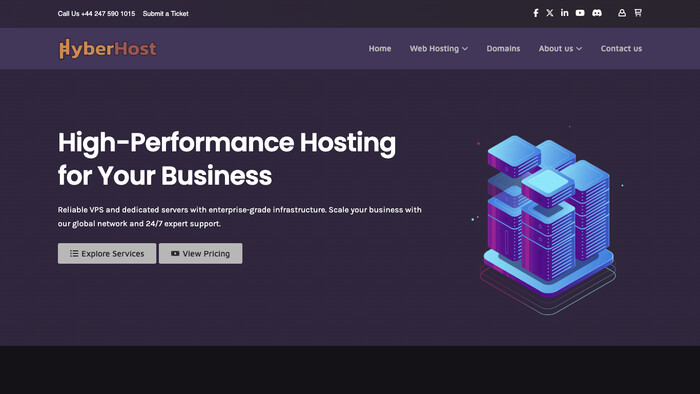Open the YouTube social icon
Image resolution: width=700 pixels, height=394 pixels.
[580, 13]
